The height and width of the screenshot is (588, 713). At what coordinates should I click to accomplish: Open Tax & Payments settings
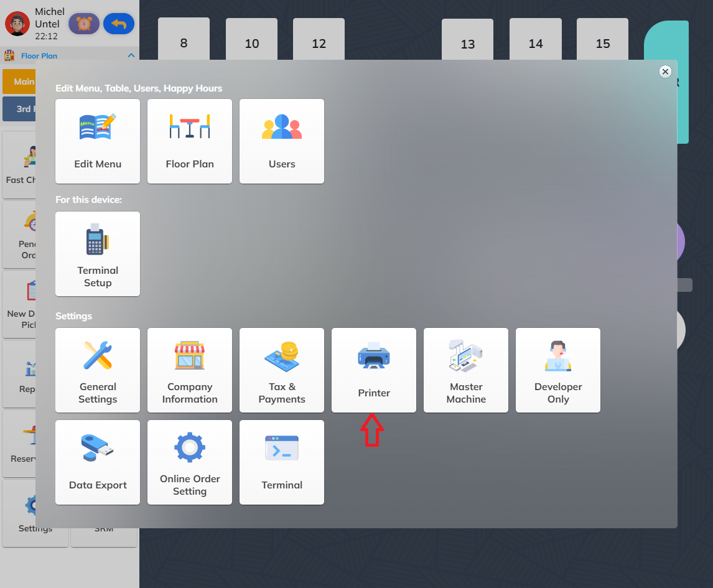[282, 370]
